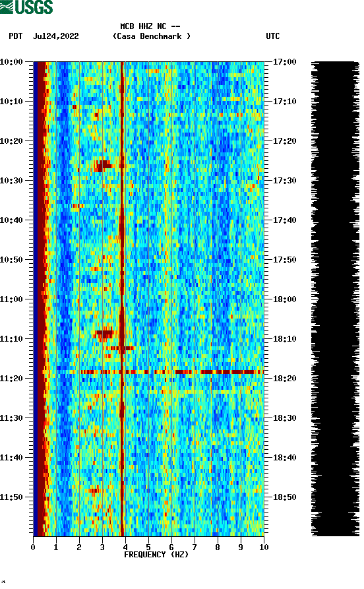Screen dimensions: 364x589
Task: Click the 17:40 UTC time label
Action: click(284, 220)
